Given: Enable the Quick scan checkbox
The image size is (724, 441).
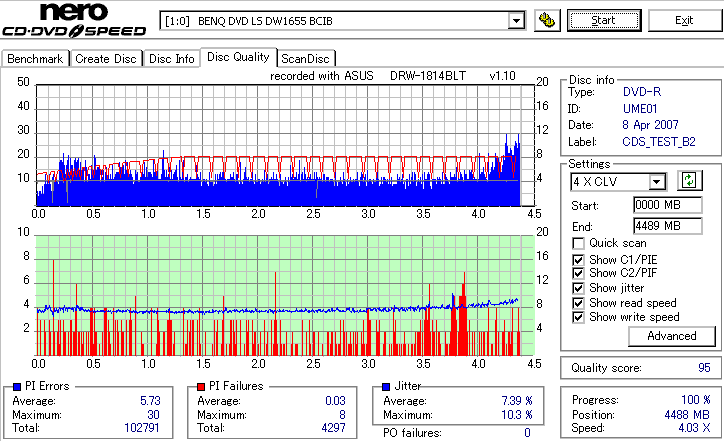Looking at the screenshot, I should coord(578,243).
